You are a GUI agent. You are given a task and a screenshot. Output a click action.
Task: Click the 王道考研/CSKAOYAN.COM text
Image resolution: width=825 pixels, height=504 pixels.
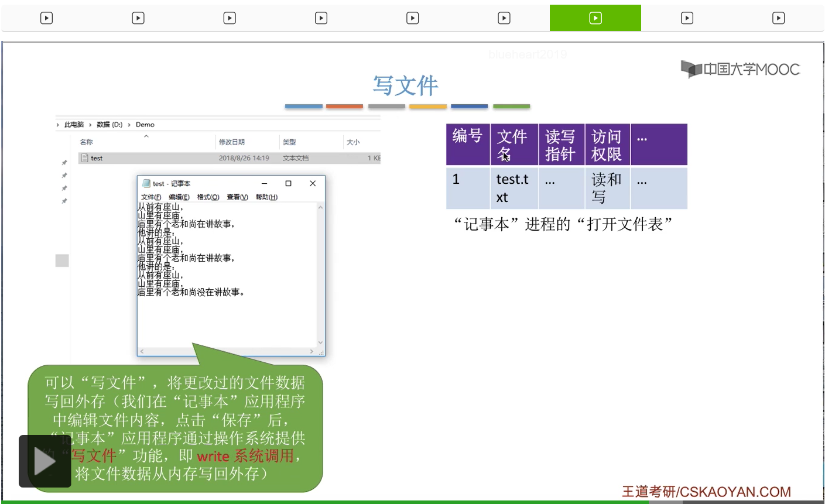tap(706, 492)
